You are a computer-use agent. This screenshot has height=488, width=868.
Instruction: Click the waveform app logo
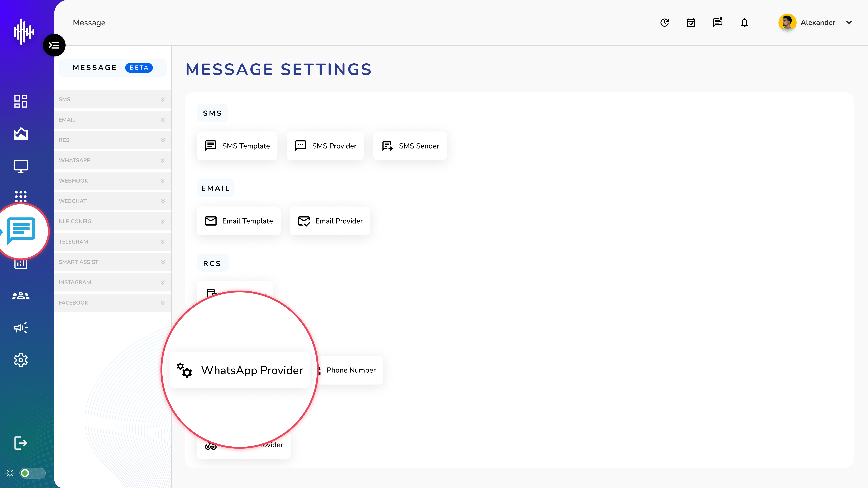[x=24, y=32]
